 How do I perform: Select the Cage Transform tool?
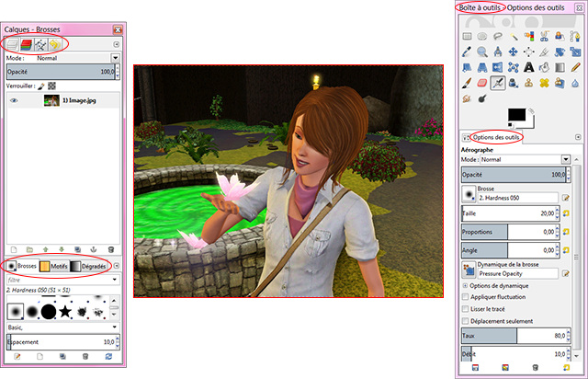click(x=514, y=67)
